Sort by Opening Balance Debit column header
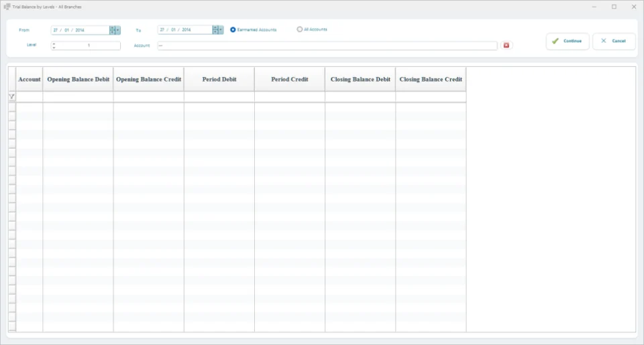Screen dimensions: 644x345 point(78,80)
